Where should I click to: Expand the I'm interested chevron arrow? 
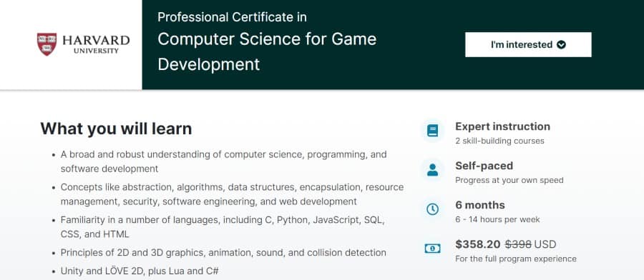(562, 45)
